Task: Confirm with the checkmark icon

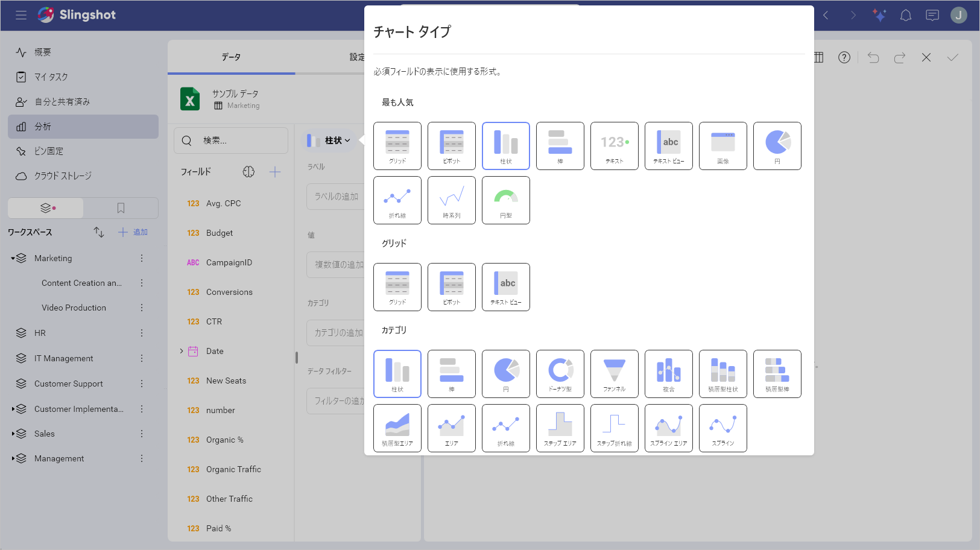Action: point(953,57)
